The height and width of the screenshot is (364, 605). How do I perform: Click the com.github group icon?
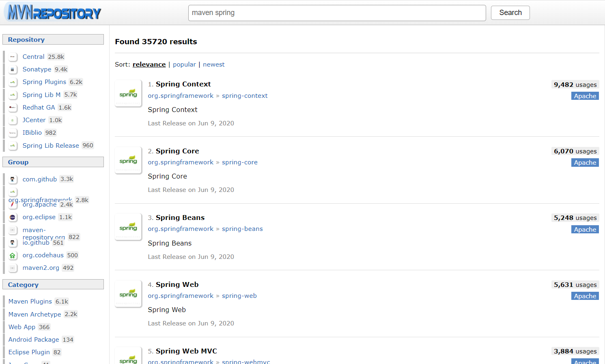click(13, 179)
